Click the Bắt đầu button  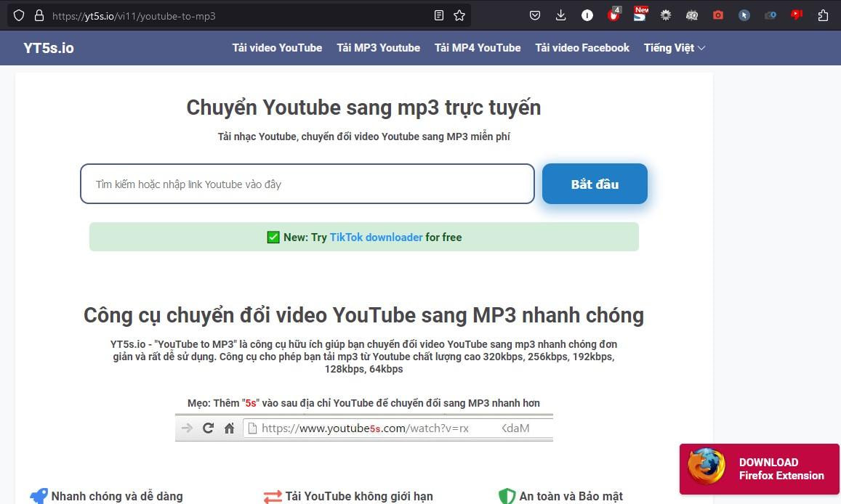coord(595,184)
